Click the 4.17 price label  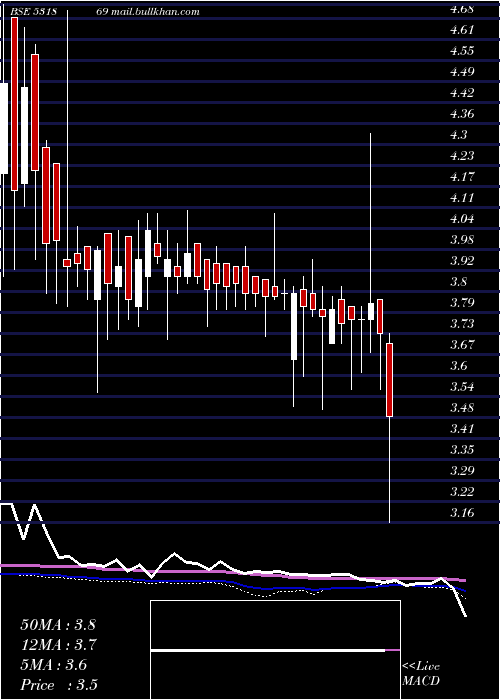click(463, 177)
